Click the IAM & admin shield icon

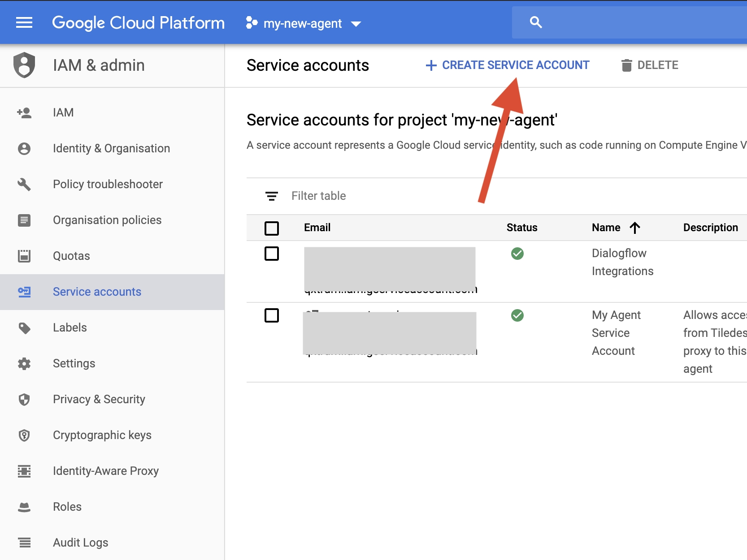24,65
